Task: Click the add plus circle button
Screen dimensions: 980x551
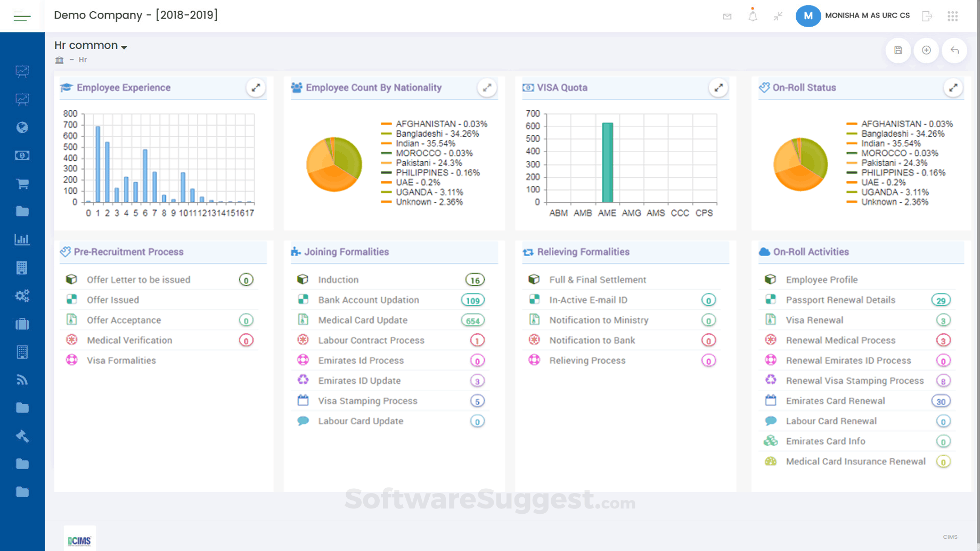Action: click(x=926, y=51)
